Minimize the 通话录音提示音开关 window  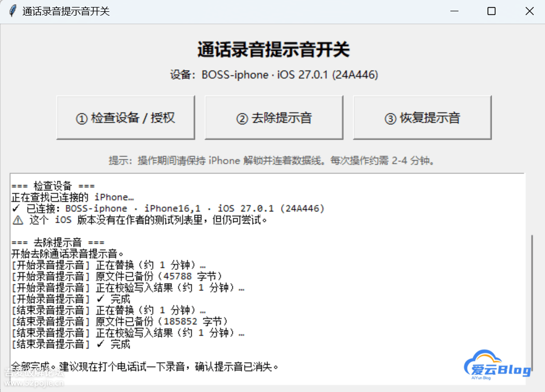click(454, 11)
